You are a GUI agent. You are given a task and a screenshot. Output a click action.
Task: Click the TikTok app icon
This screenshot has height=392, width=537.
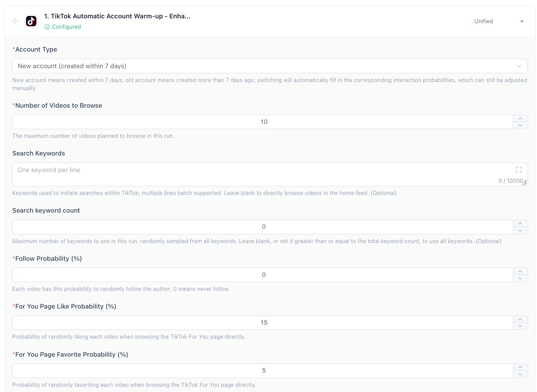pos(31,21)
